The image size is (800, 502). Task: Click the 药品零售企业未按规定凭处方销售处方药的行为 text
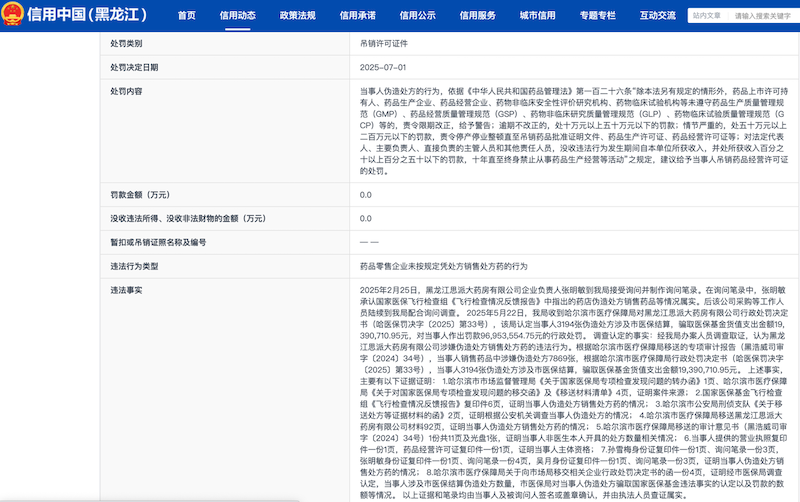443,266
